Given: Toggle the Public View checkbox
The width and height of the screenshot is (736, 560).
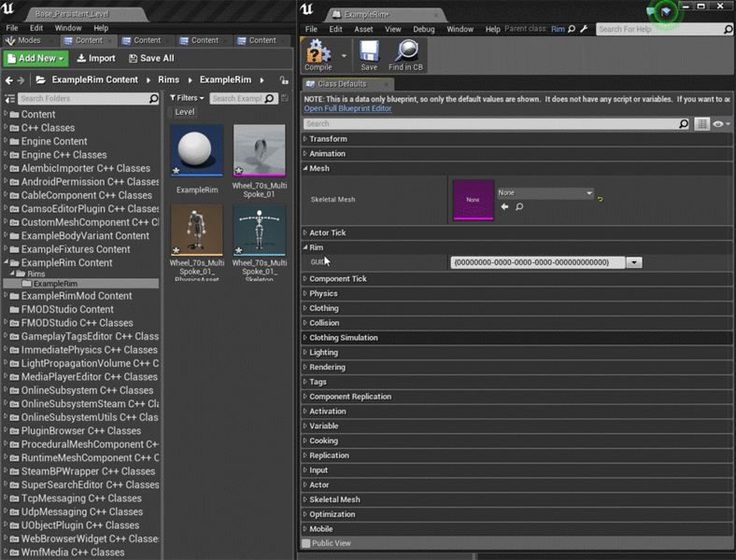Looking at the screenshot, I should 306,542.
